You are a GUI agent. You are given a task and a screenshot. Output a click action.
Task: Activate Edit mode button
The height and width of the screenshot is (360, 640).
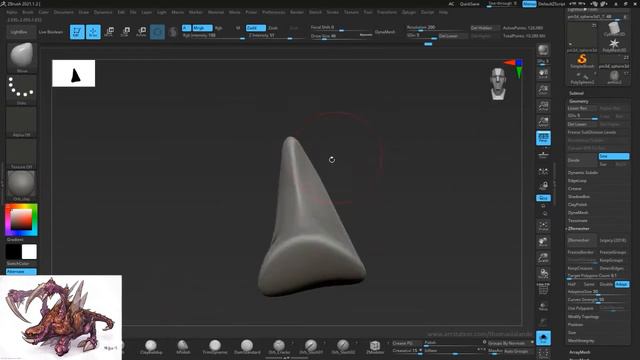tap(77, 32)
